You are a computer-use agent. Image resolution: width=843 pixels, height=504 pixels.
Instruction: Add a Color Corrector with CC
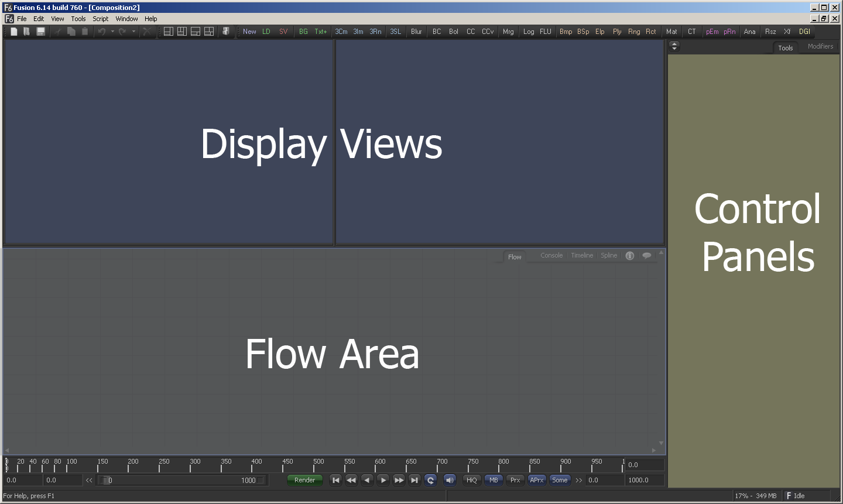pos(471,32)
